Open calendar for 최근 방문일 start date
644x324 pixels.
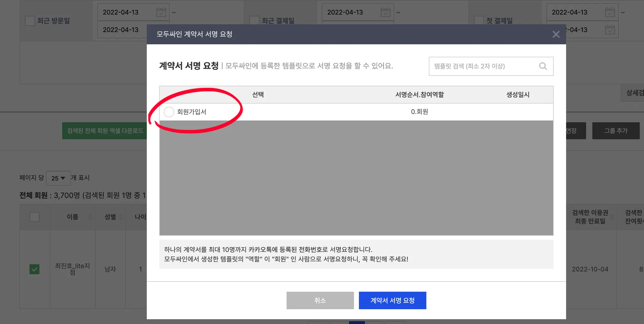161,12
